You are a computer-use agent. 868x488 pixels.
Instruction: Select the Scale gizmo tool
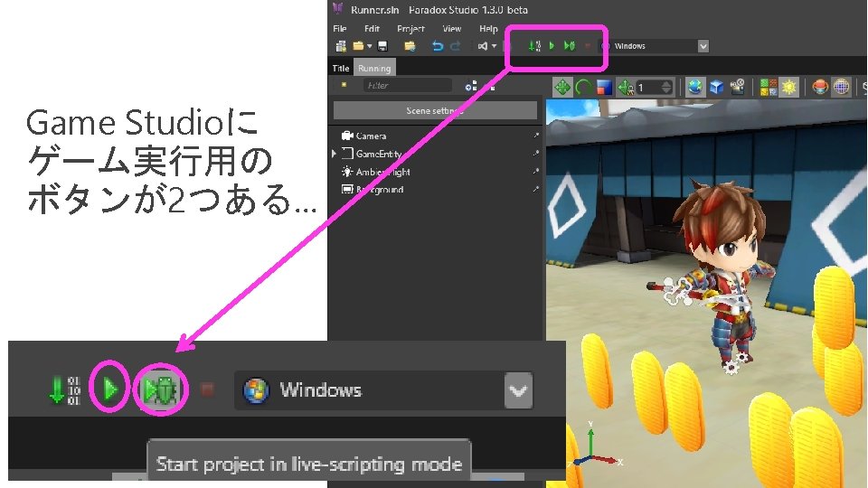point(604,87)
